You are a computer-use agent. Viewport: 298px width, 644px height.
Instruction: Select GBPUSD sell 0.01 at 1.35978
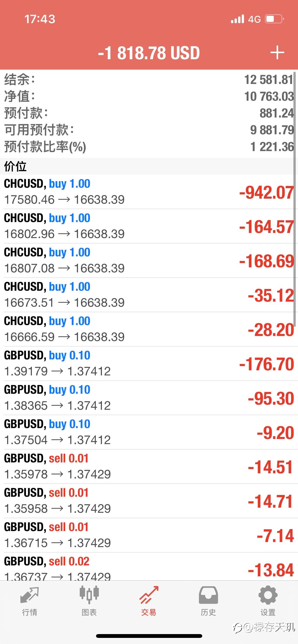[x=149, y=466]
